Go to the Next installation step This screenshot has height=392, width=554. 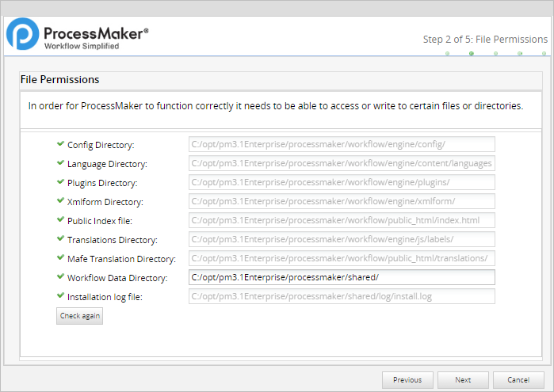(463, 380)
